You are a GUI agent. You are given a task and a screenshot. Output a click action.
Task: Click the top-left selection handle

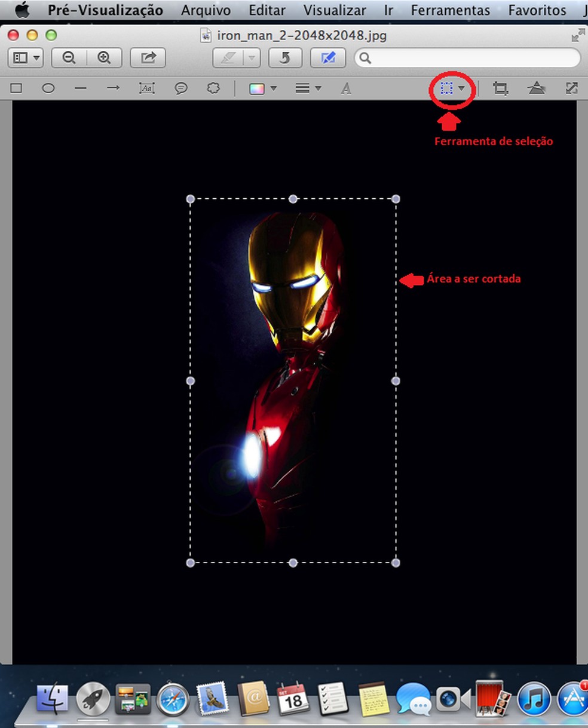click(191, 199)
